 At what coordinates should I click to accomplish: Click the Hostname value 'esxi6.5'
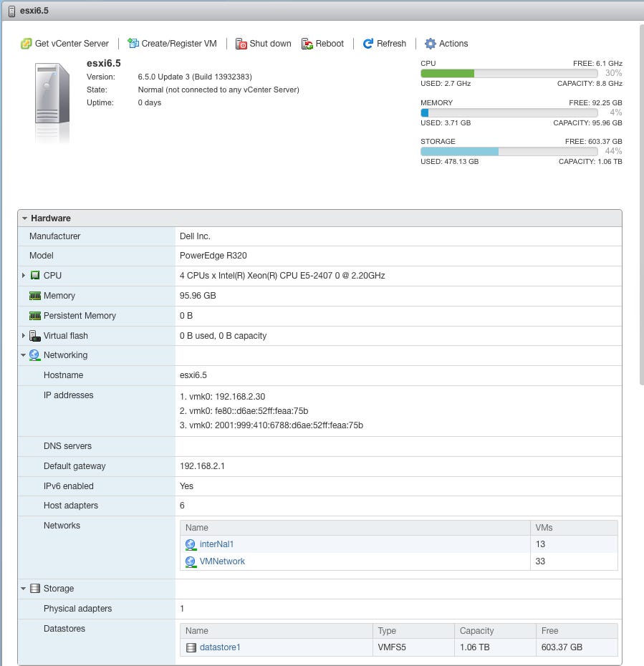pos(193,375)
